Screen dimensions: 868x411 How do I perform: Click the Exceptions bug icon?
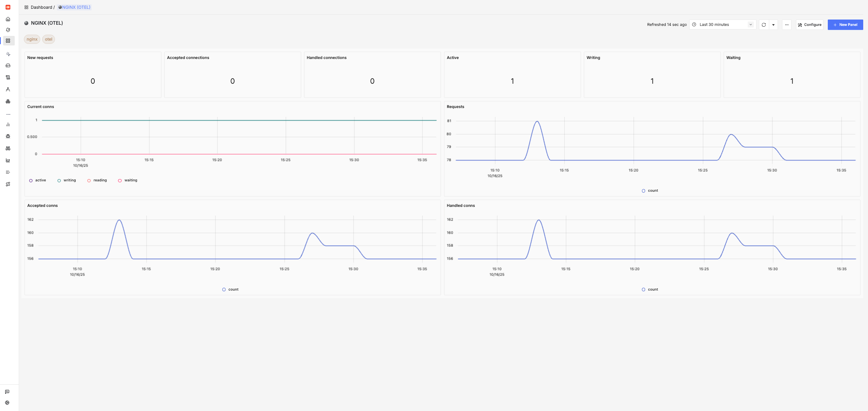tap(8, 136)
